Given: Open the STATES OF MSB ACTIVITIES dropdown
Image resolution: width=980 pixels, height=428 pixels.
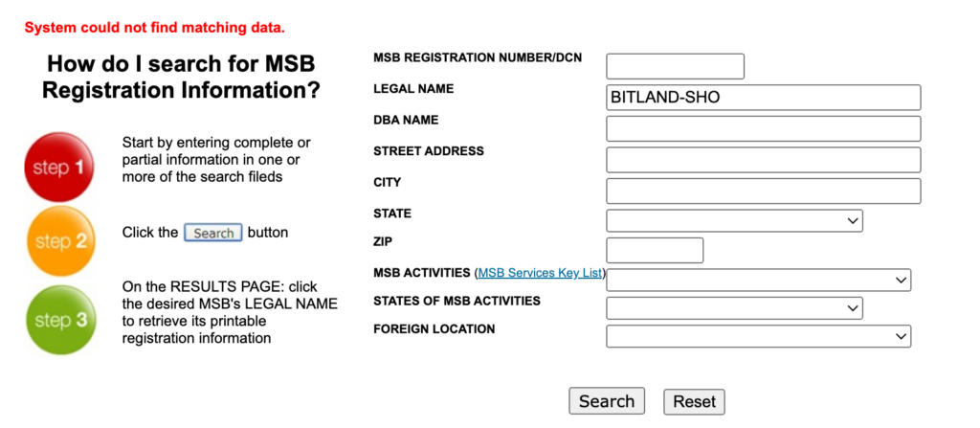Looking at the screenshot, I should (x=734, y=308).
